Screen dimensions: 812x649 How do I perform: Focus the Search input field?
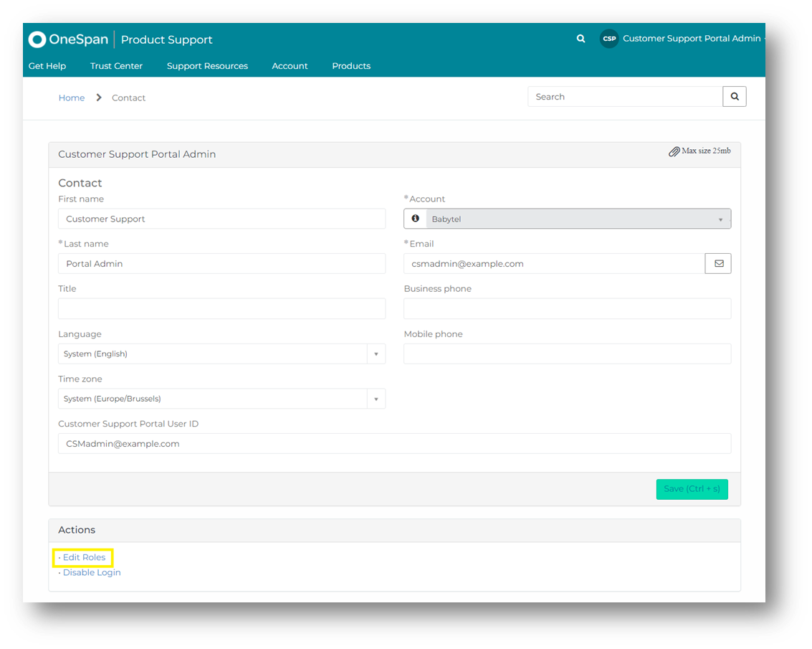[x=625, y=96]
